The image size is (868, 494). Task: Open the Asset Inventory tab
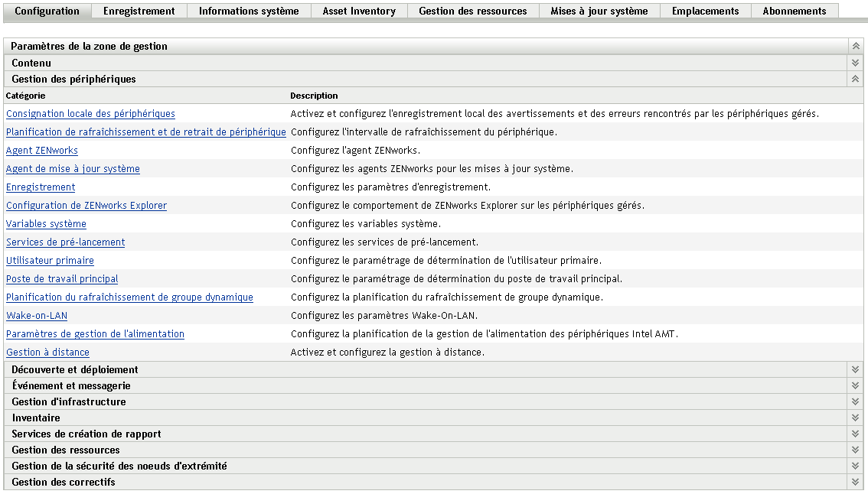click(x=359, y=11)
